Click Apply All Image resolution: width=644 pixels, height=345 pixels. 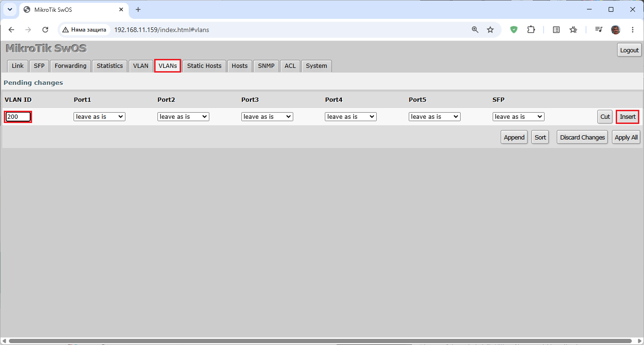627,137
